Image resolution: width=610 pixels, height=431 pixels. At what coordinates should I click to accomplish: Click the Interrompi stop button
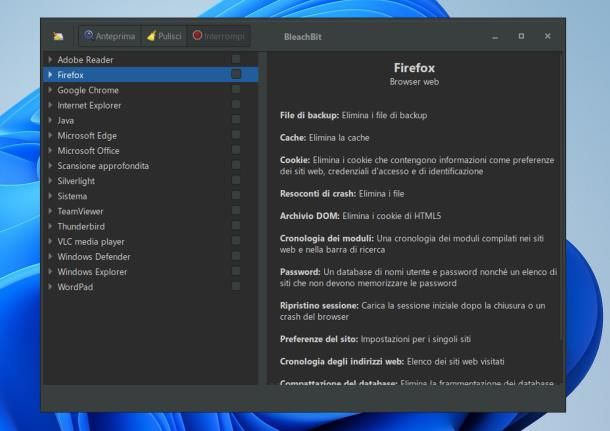pos(219,36)
